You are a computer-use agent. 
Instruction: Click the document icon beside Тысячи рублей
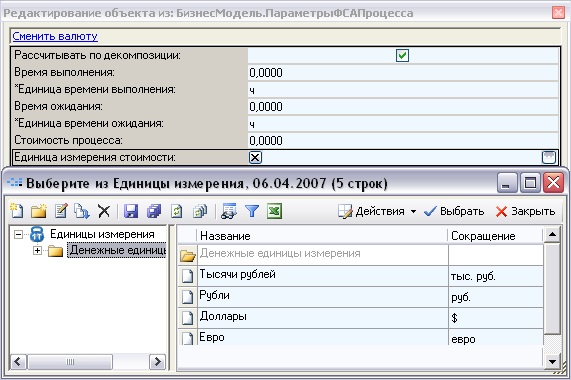click(187, 276)
